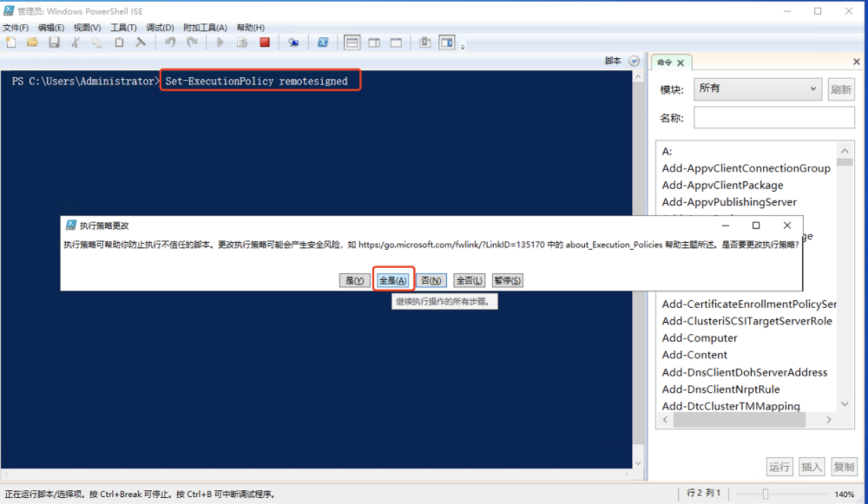
Task: Maximize the execution policy dialog window
Action: point(756,225)
